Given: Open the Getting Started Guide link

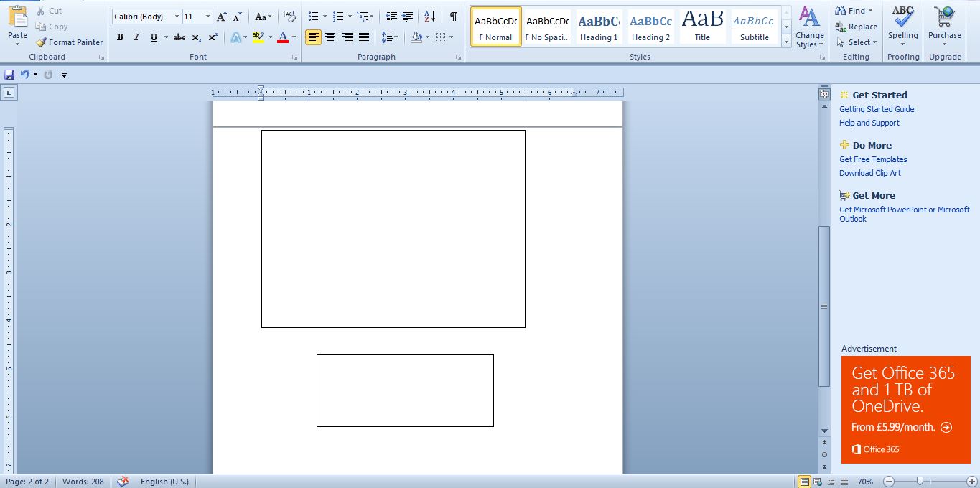Looking at the screenshot, I should coord(877,109).
